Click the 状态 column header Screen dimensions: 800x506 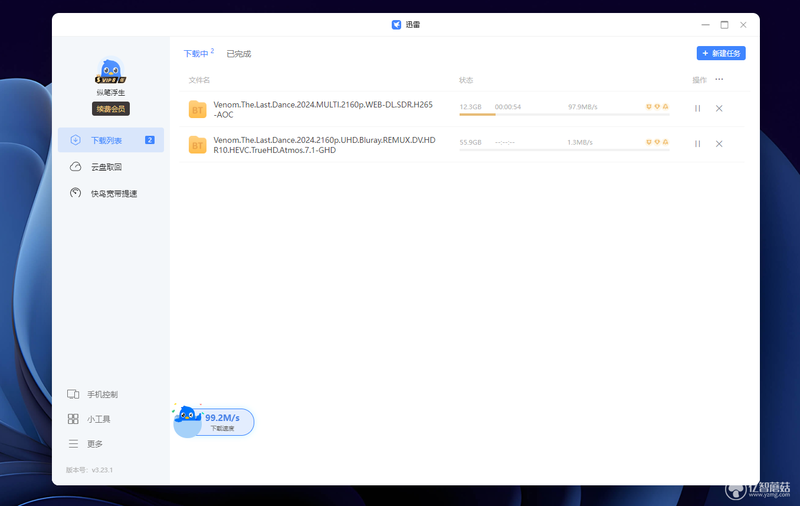click(466, 80)
